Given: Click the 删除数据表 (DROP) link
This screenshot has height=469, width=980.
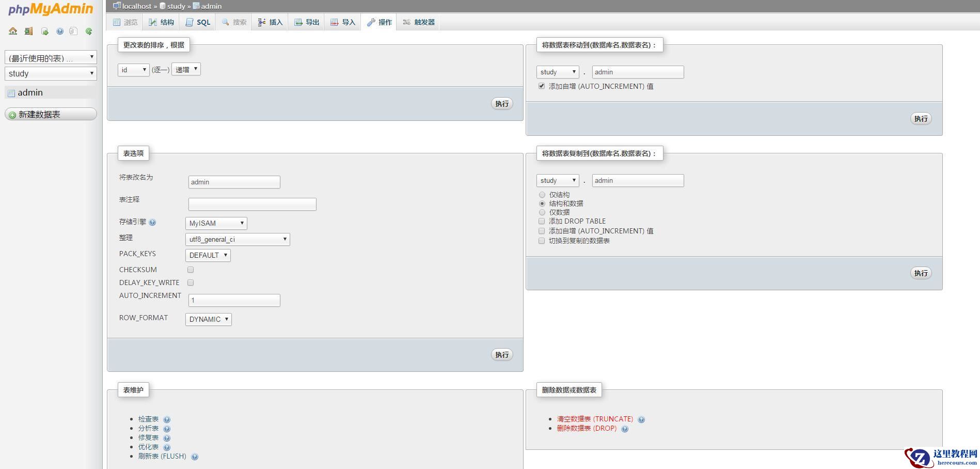Looking at the screenshot, I should pyautogui.click(x=587, y=428).
